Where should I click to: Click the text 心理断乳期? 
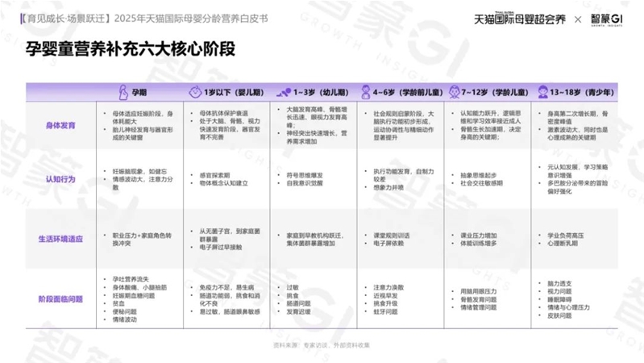[x=563, y=244]
